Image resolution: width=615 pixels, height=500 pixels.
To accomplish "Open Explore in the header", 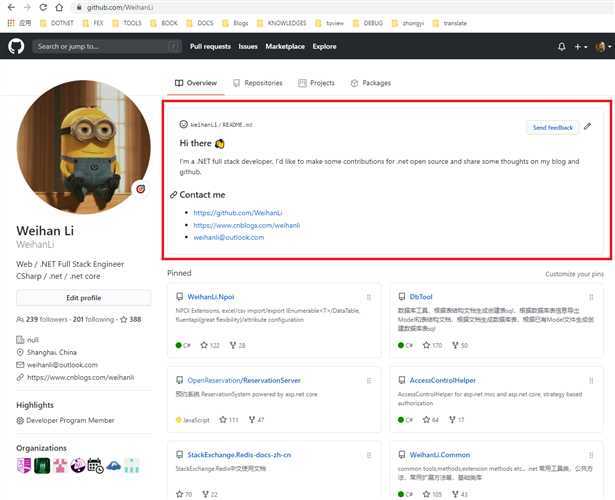I will (x=324, y=46).
